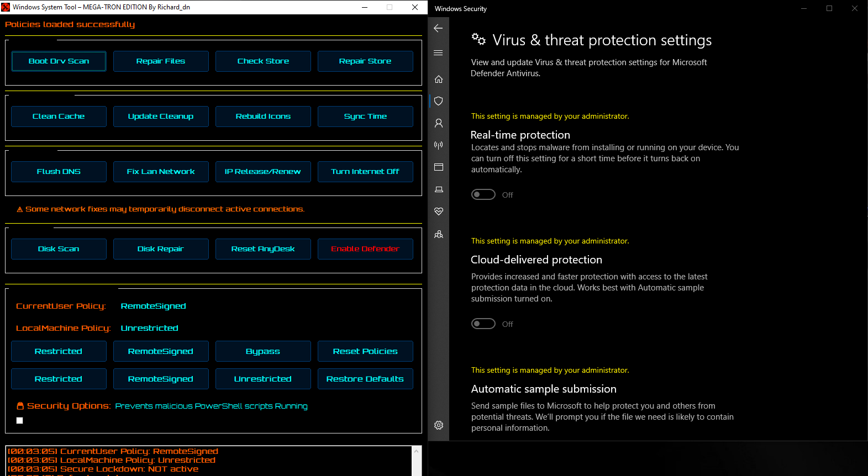The image size is (868, 476).
Task: Open the Device performance & health heart icon
Action: 439,211
